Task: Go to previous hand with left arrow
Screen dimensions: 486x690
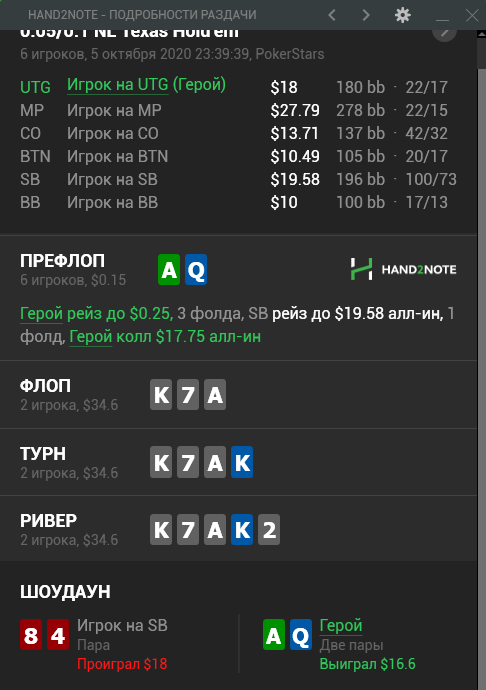Action: [332, 15]
